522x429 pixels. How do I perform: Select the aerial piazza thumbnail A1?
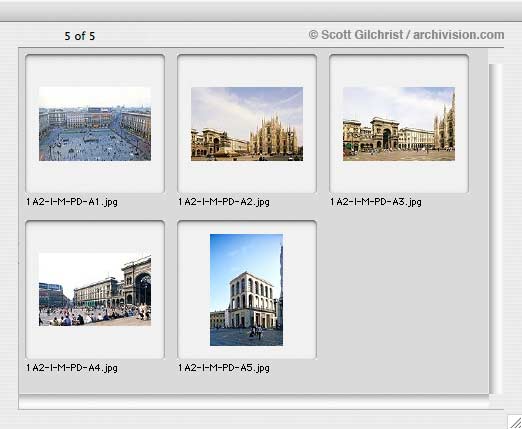click(x=95, y=124)
